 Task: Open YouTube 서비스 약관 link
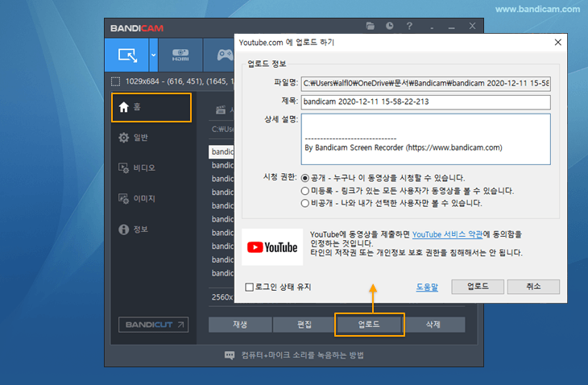[447, 234]
